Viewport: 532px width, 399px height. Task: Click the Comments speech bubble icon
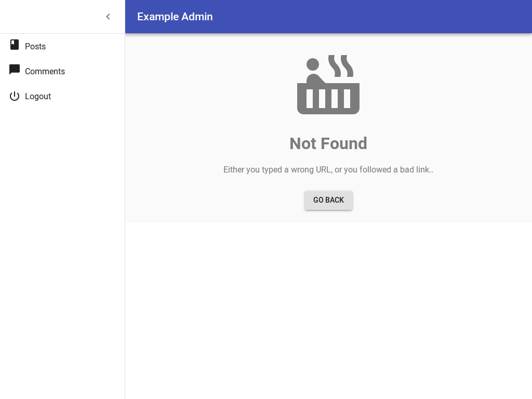coord(15,70)
